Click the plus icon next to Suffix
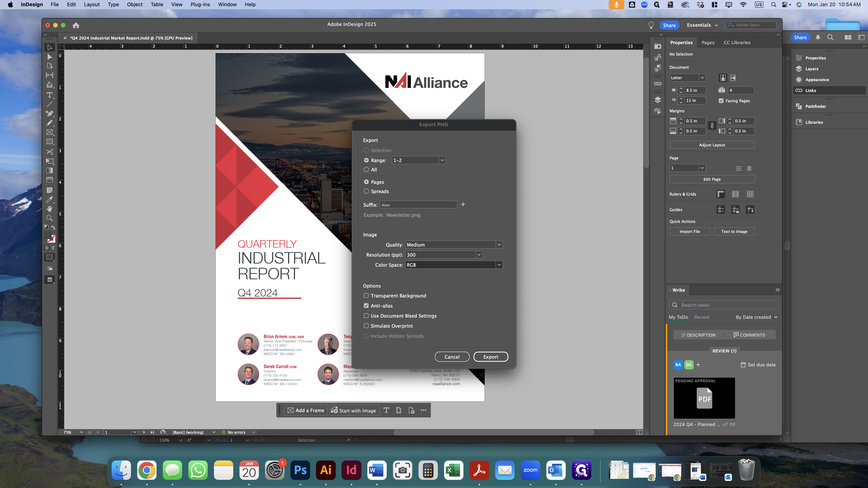 pos(463,204)
